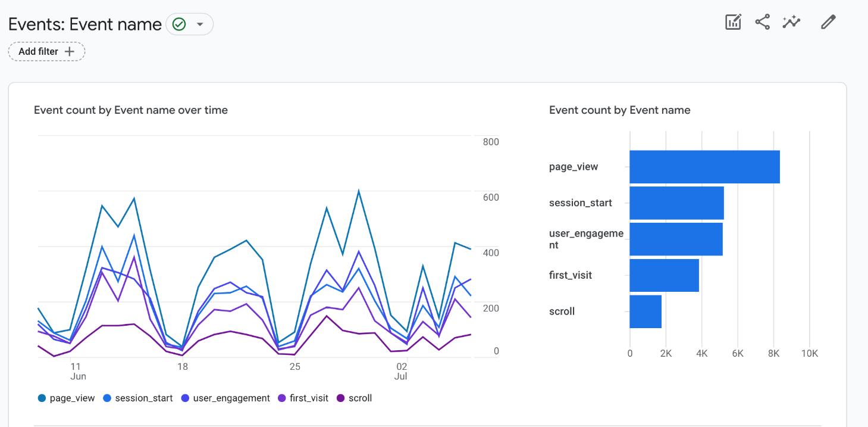Click the 600 y-axis value
The height and width of the screenshot is (427, 868).
(491, 197)
